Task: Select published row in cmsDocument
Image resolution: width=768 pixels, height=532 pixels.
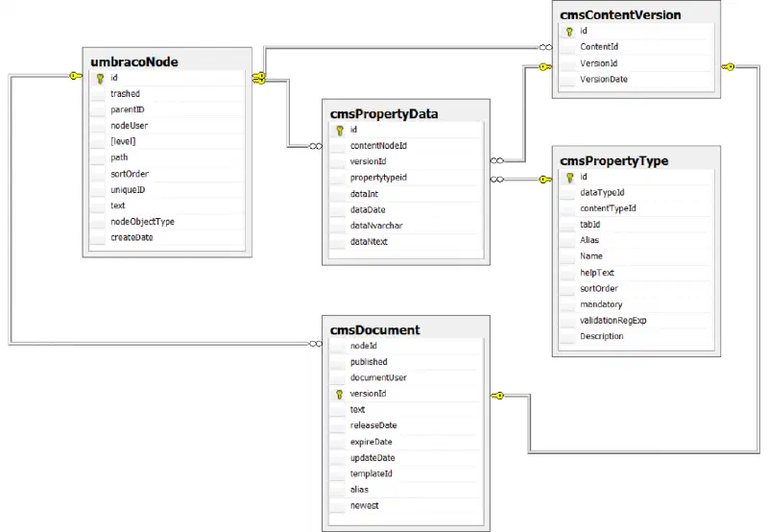Action: (406, 362)
